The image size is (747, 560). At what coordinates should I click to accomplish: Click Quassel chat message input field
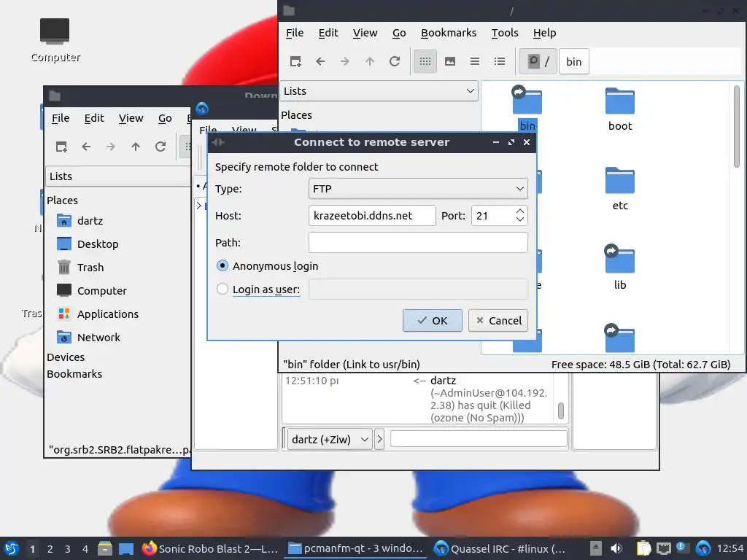479,438
